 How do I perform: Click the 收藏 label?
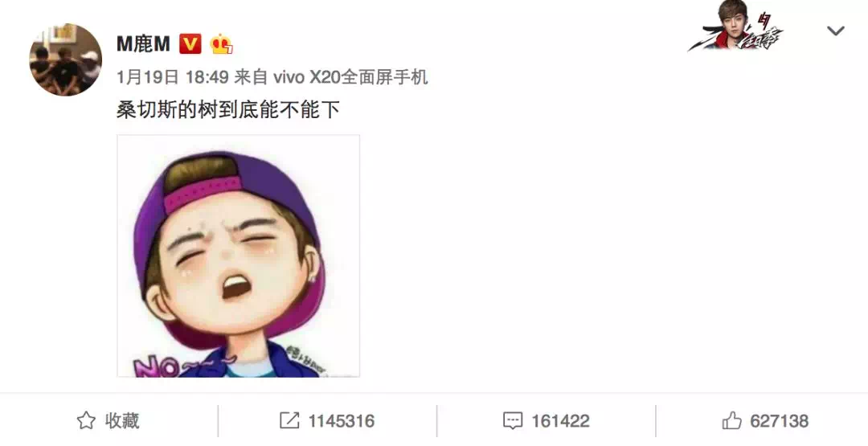[122, 420]
